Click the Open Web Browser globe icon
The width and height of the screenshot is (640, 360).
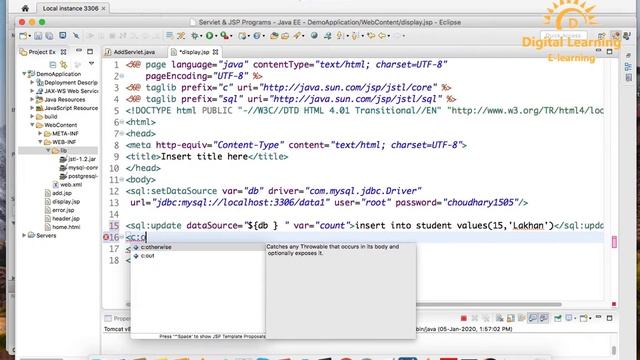tap(314, 36)
